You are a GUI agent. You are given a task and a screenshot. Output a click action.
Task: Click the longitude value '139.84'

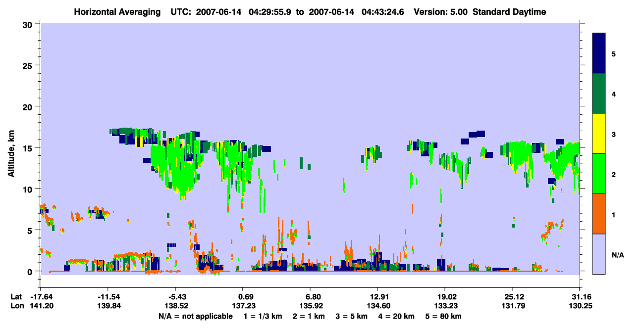click(110, 306)
